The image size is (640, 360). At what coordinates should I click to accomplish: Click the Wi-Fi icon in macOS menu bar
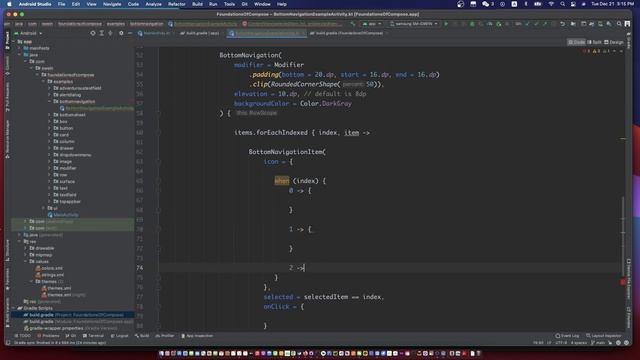[551, 4]
